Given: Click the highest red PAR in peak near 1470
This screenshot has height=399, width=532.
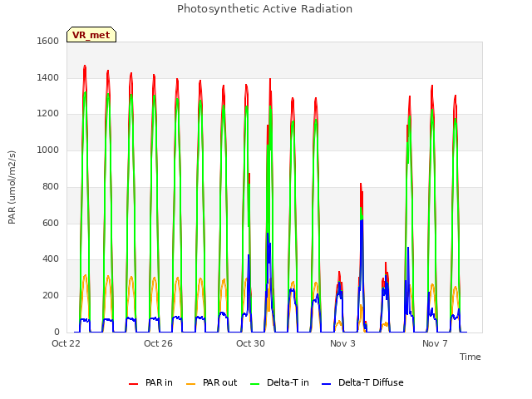Looking at the screenshot, I should [x=85, y=66].
